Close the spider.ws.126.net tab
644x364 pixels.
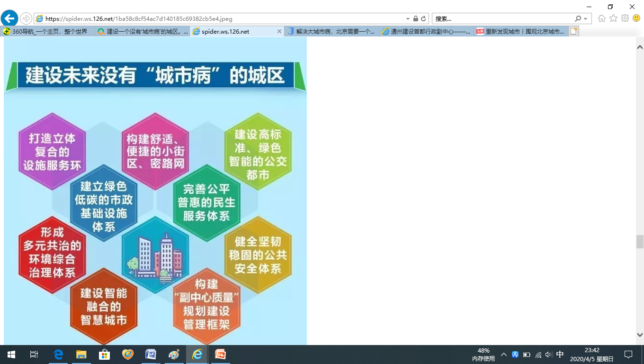point(279,31)
